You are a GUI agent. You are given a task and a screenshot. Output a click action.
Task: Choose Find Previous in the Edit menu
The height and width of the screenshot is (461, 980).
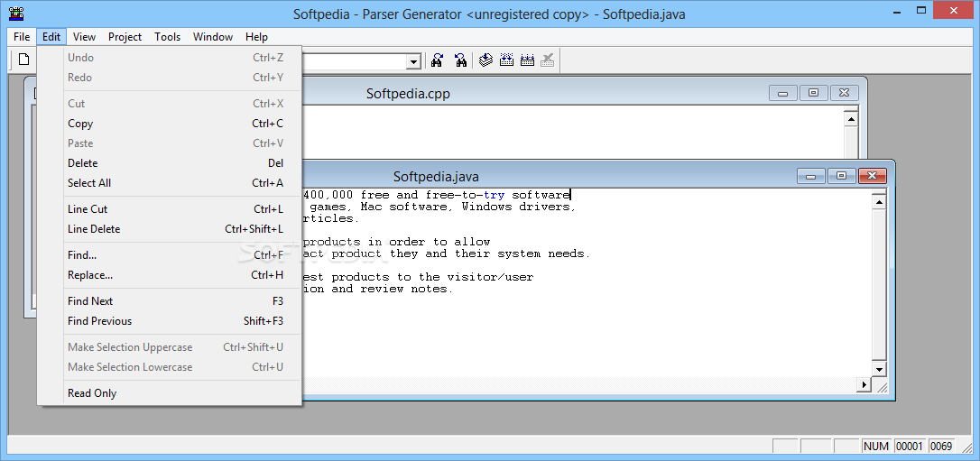click(x=170, y=321)
